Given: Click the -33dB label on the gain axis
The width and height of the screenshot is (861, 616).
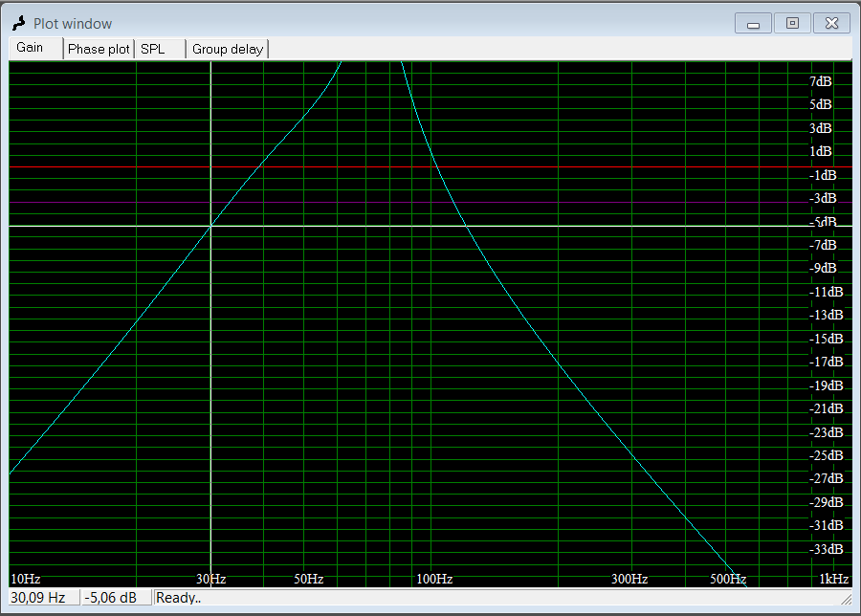Looking at the screenshot, I should [826, 549].
